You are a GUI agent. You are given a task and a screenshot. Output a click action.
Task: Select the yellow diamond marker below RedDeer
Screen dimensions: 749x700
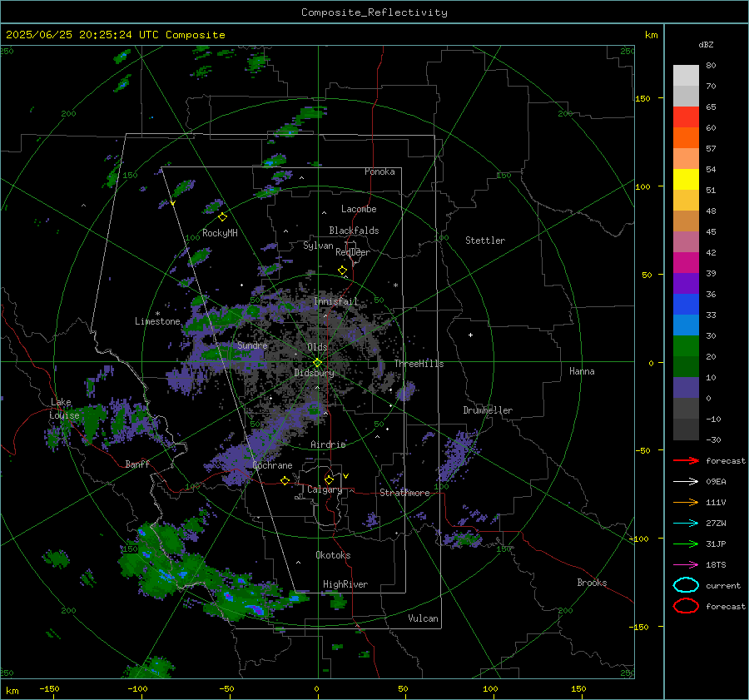coord(343,271)
